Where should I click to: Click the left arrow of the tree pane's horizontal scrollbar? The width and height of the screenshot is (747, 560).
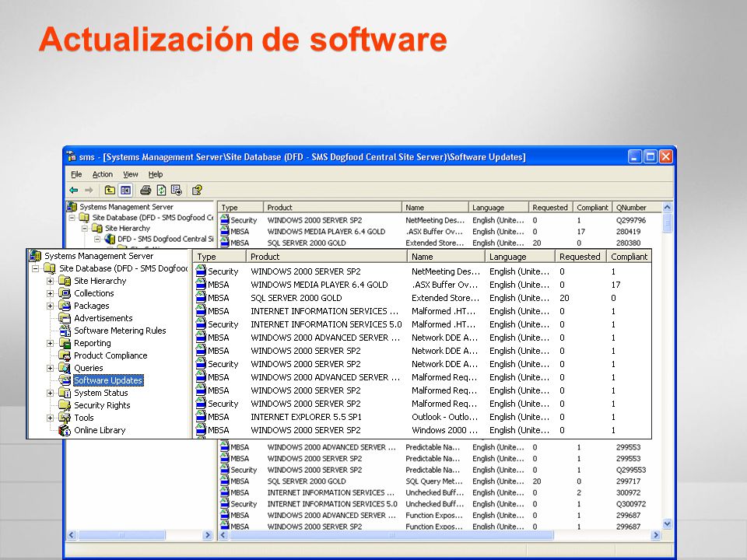[72, 535]
